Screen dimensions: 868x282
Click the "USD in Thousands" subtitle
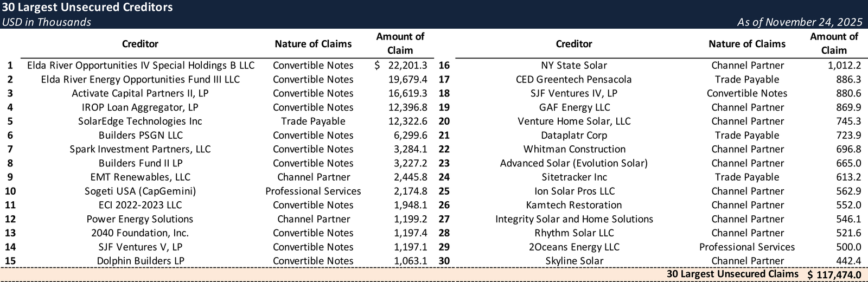(46, 22)
